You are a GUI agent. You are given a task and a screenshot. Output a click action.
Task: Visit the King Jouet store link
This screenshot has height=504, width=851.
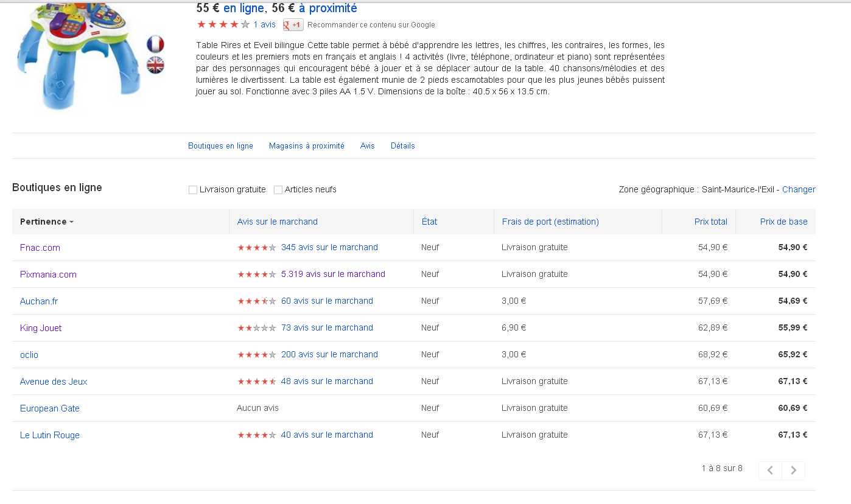(41, 328)
